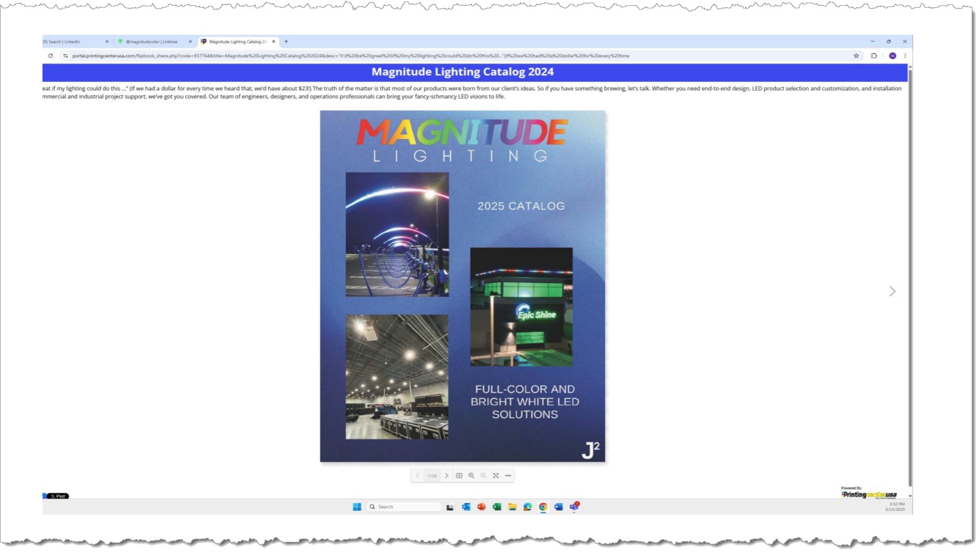Viewport: 980px width, 554px height.
Task: Open Task View on the taskbar
Action: pyautogui.click(x=450, y=507)
